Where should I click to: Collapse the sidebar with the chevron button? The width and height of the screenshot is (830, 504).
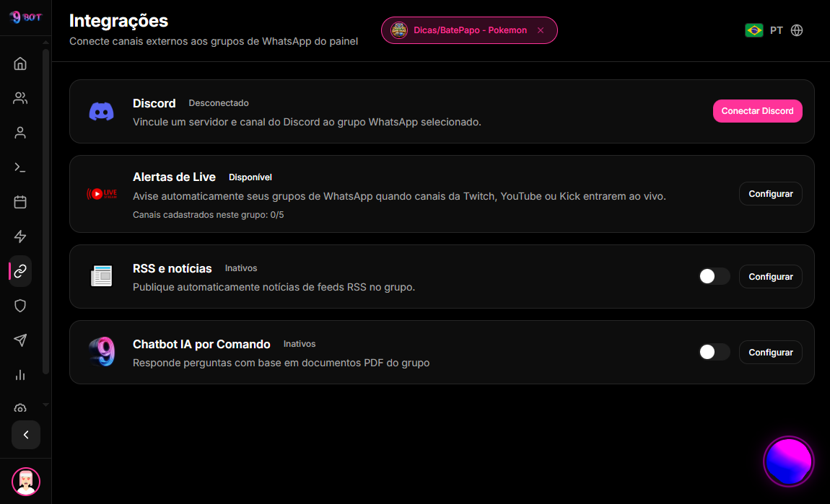(26, 435)
